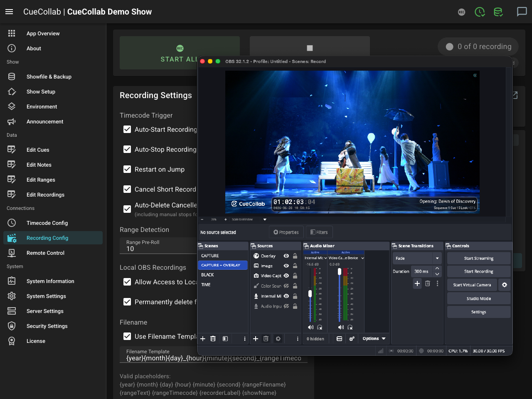
Task: Open Timecode Config in sidebar
Action: coord(53,223)
